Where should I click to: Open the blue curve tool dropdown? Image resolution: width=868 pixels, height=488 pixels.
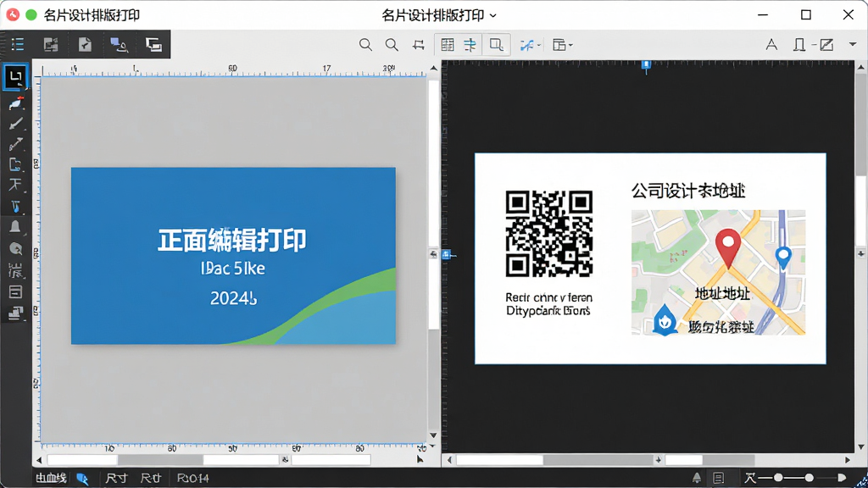(x=530, y=45)
